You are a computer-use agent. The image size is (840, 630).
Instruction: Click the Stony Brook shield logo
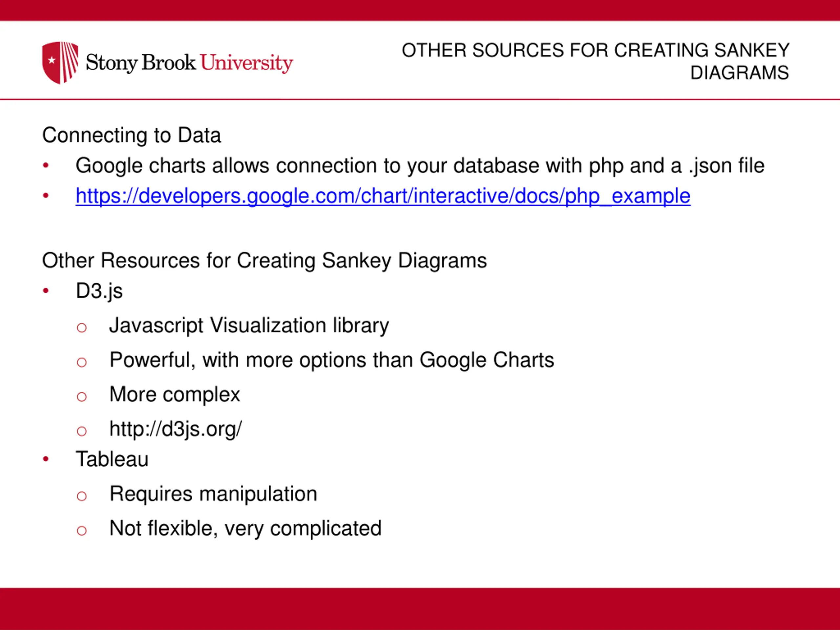click(60, 63)
